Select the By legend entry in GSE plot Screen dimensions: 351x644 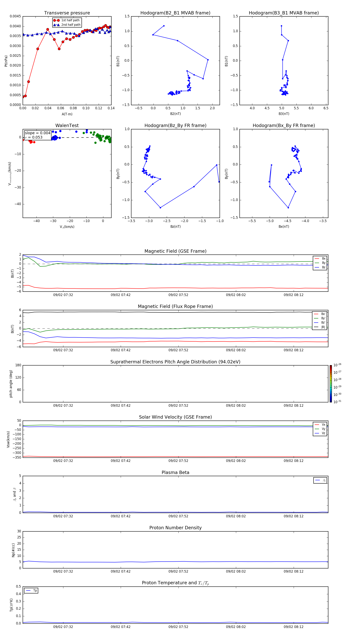coord(320,263)
